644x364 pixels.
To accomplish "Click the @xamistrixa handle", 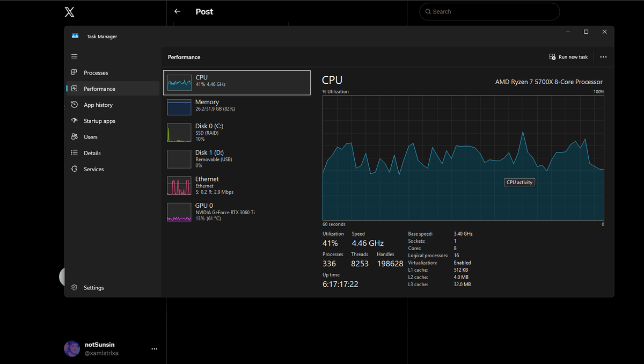I will tap(101, 353).
